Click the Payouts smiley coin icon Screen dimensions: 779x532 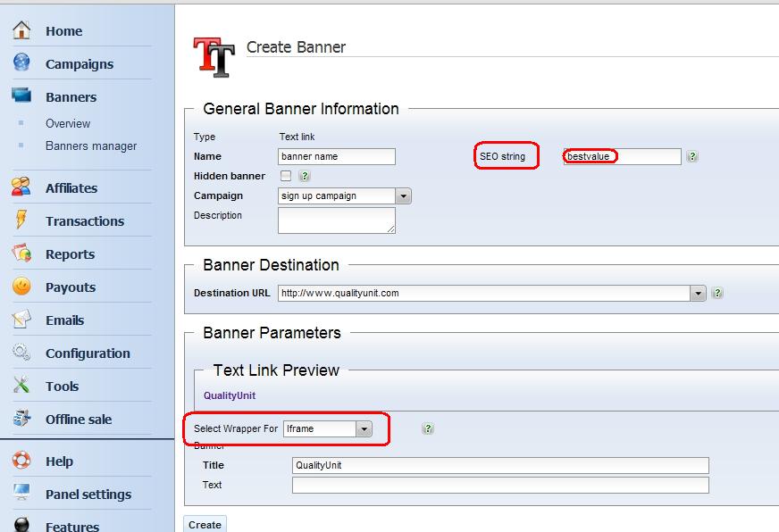click(21, 287)
